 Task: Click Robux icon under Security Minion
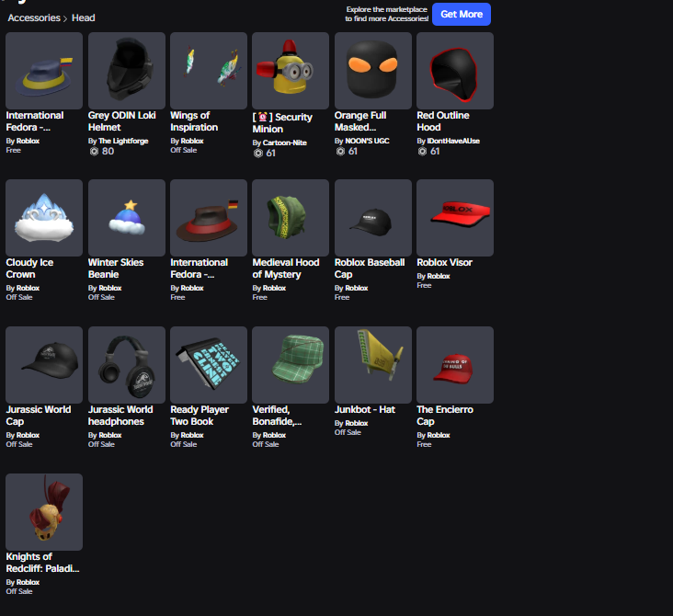click(258, 153)
